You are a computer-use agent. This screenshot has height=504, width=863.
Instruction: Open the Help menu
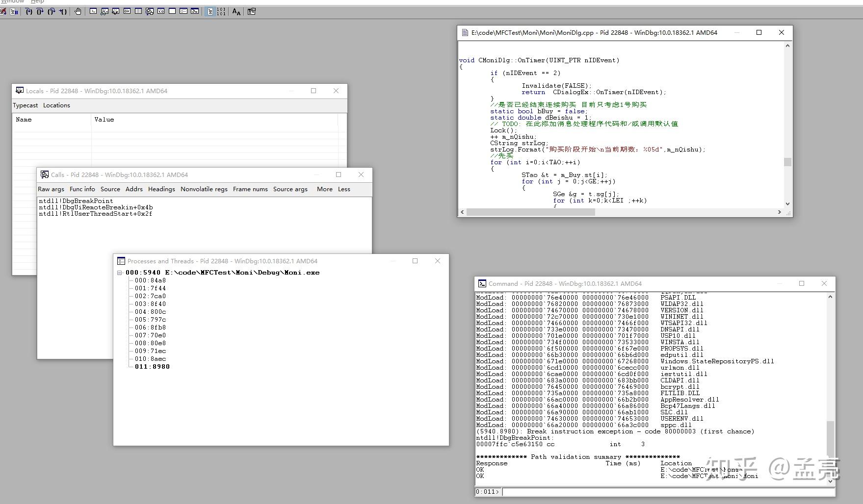[37, 2]
